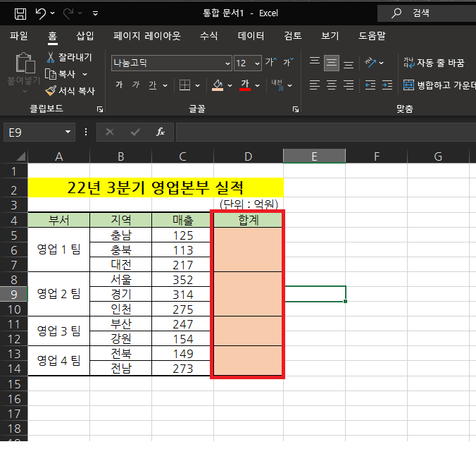Open the 나눔고딕 font name dropdown

227,63
